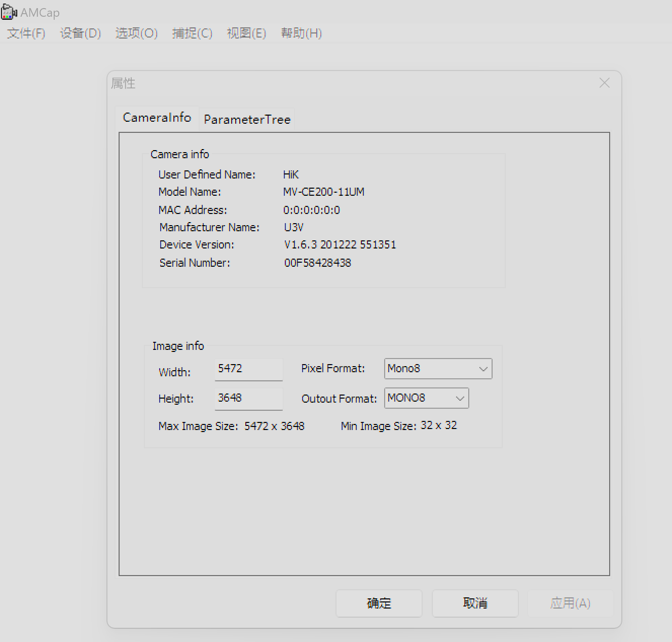Click the User Defined Name label
The width and height of the screenshot is (672, 642).
pos(207,174)
